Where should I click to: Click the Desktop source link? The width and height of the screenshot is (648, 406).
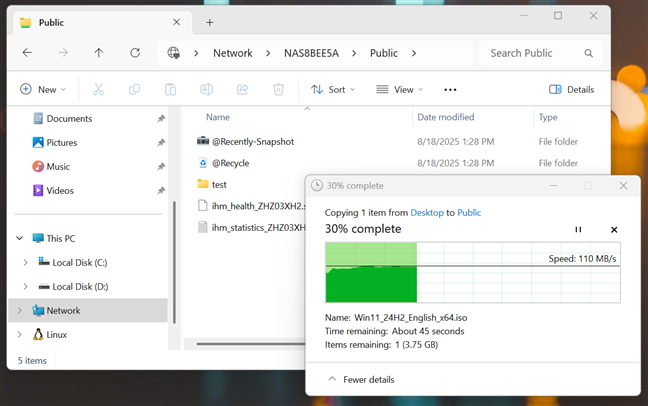(426, 213)
